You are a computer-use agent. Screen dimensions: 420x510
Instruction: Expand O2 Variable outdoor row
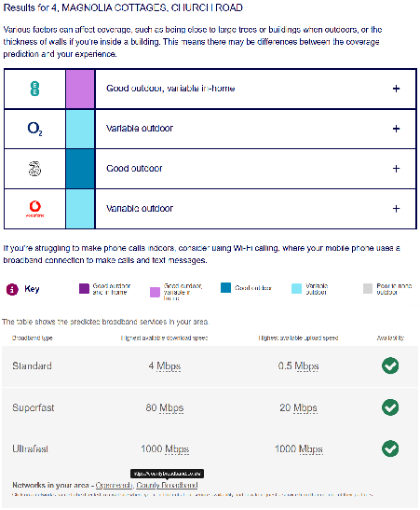coord(396,129)
